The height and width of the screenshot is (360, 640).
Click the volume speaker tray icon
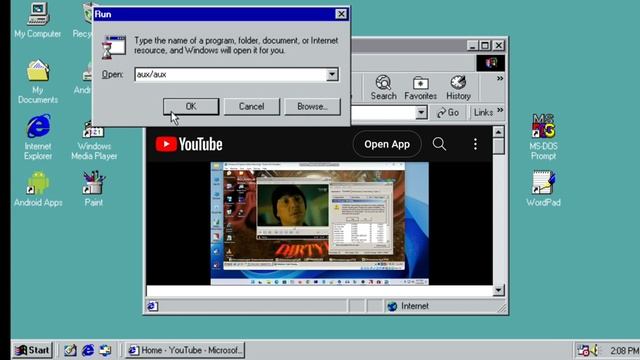click(x=595, y=350)
